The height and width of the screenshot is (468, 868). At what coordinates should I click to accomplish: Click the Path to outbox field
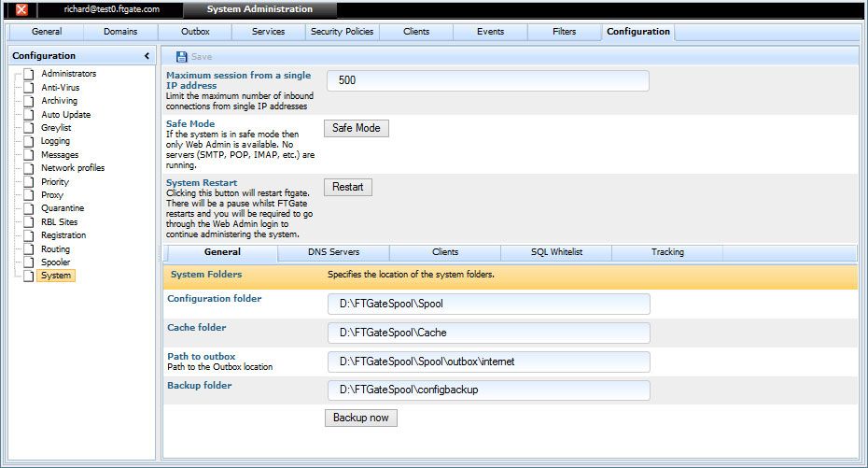pyautogui.click(x=489, y=362)
